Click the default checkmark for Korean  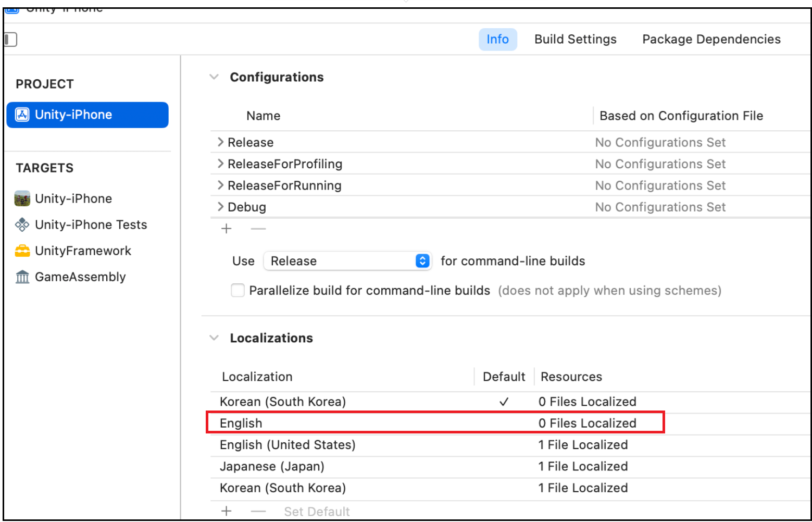click(x=504, y=402)
